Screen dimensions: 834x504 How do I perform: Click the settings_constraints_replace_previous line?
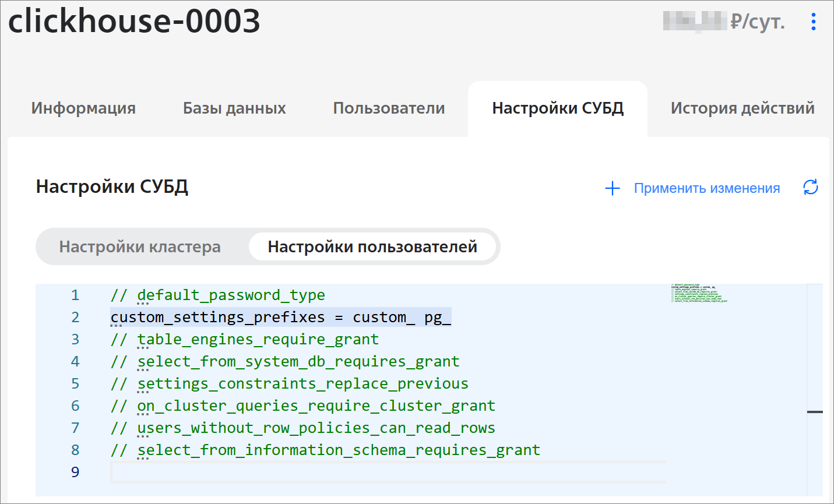tap(290, 383)
